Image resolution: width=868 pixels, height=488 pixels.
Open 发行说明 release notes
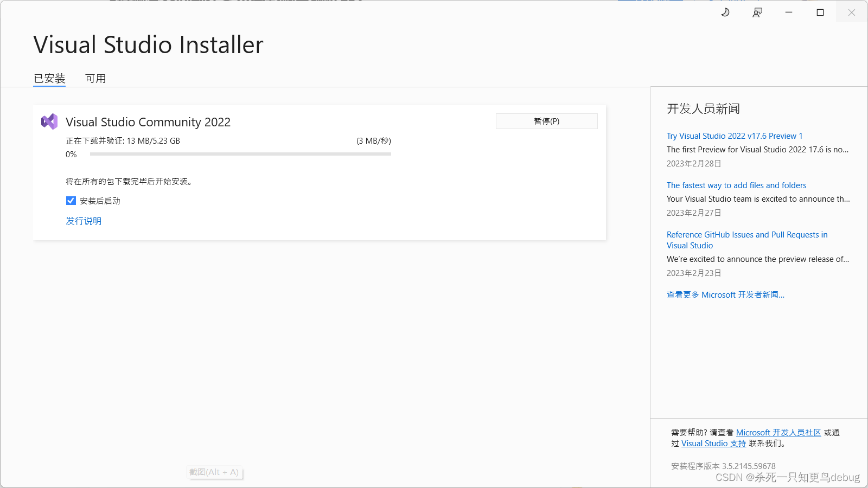(x=83, y=221)
